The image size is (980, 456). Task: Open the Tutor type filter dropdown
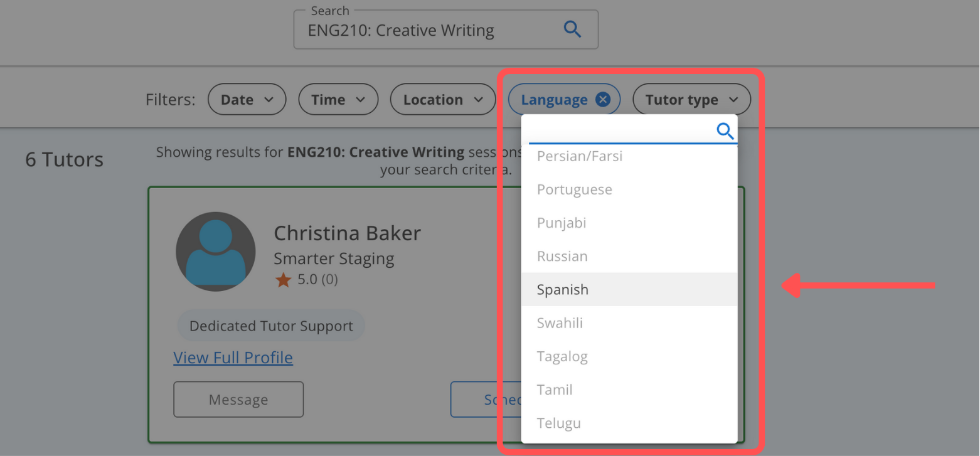tap(691, 100)
